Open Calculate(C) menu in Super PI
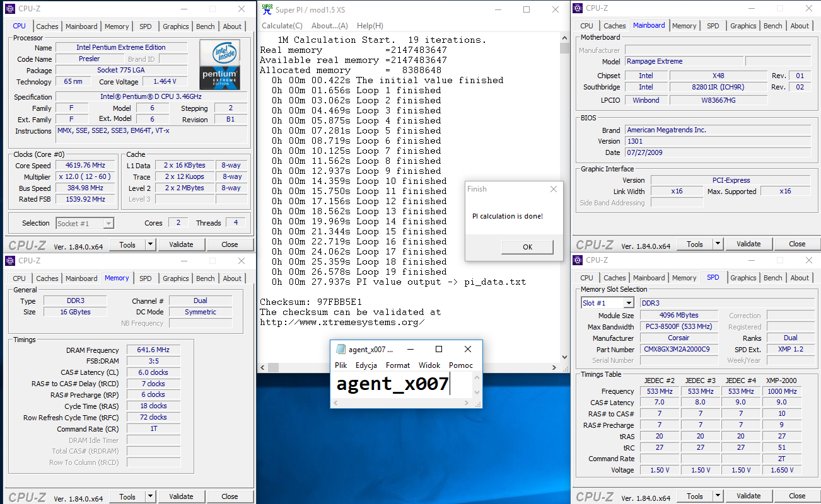Viewport: 821px width, 504px height. pos(282,26)
